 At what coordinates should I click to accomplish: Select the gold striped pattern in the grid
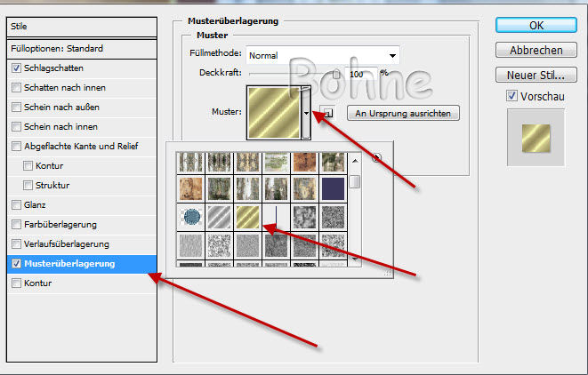click(x=247, y=218)
